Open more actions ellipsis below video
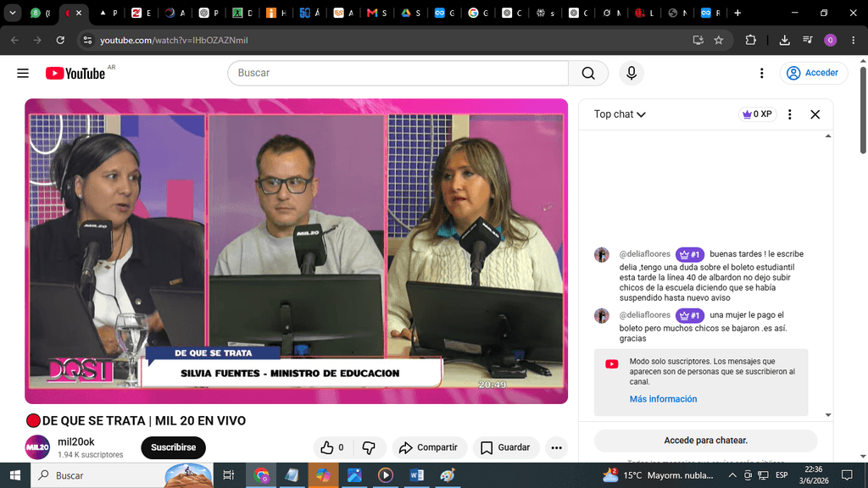This screenshot has height=488, width=868. (x=556, y=447)
